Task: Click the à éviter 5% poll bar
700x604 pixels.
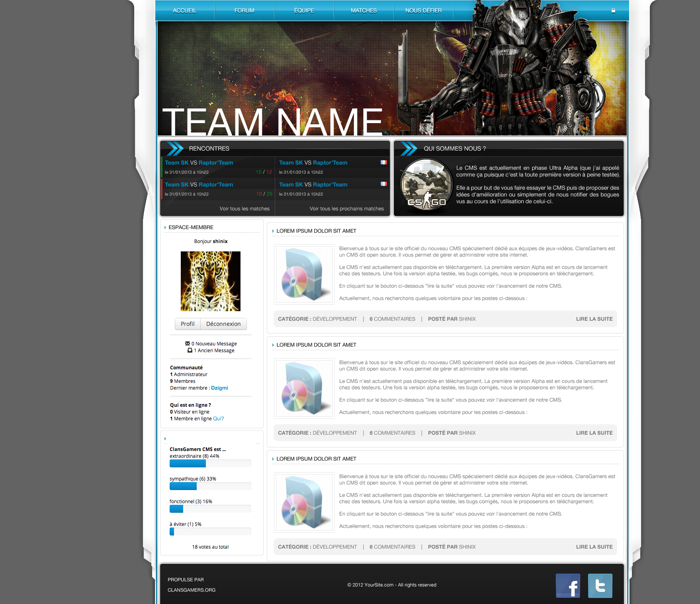Action: tap(210, 531)
